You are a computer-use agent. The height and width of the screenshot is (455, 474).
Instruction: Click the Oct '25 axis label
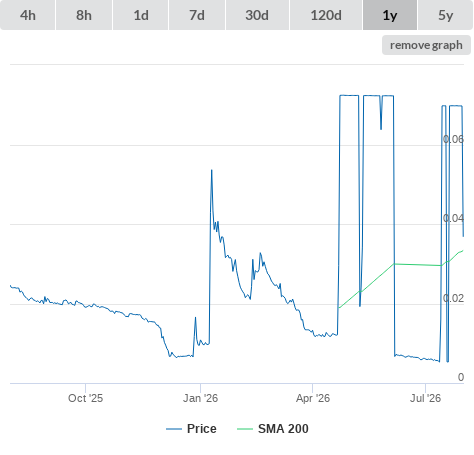tap(85, 398)
